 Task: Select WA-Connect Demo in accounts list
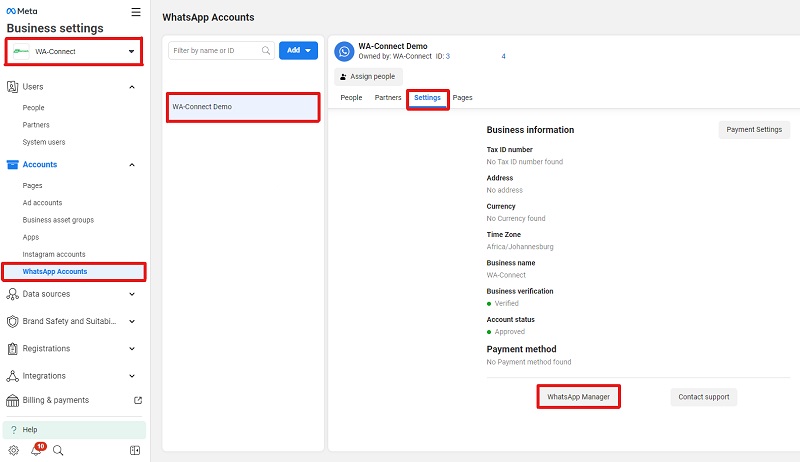[x=243, y=107]
